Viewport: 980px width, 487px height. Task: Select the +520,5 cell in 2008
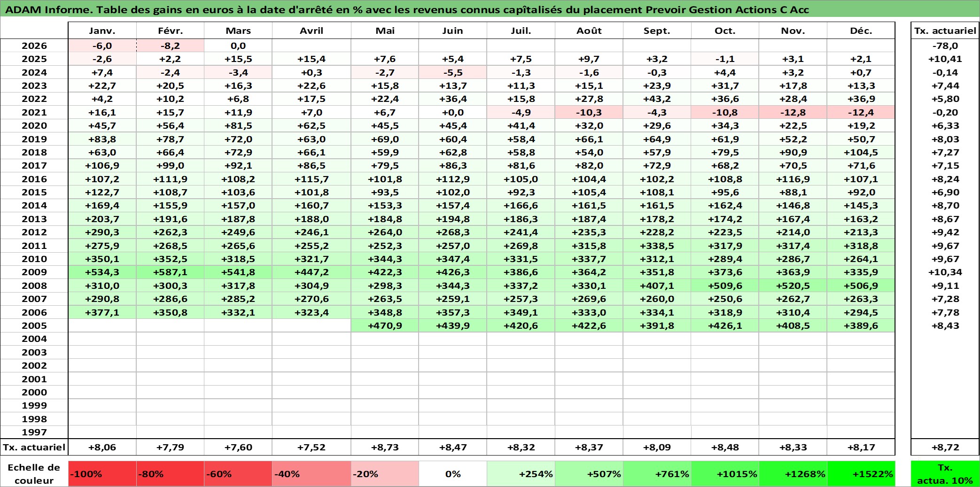tap(793, 286)
